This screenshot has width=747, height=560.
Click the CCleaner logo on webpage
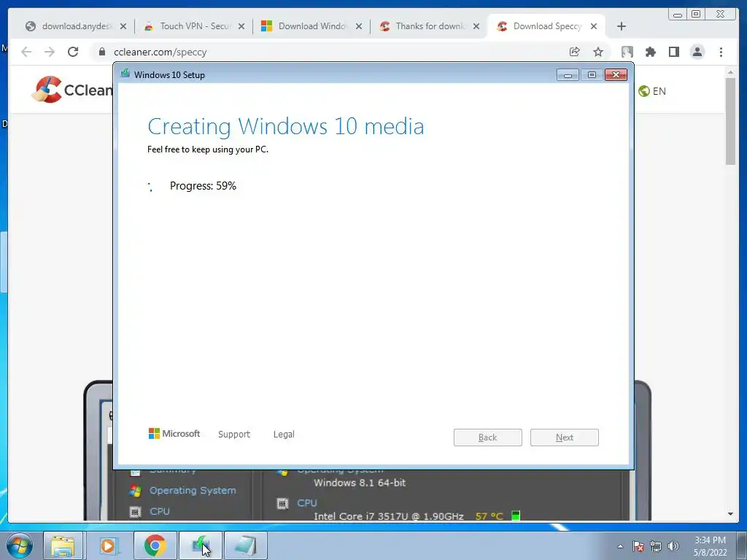(x=72, y=90)
